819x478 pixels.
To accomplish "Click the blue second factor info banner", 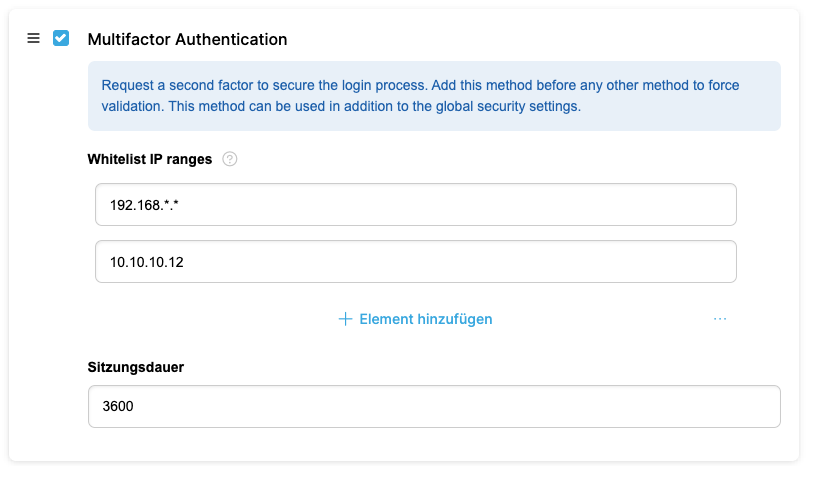I will coord(434,96).
